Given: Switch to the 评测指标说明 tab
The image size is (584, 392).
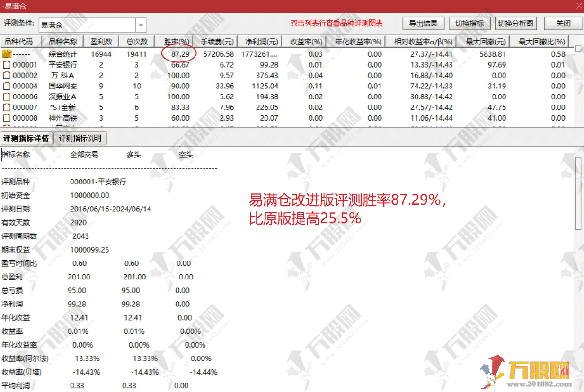Looking at the screenshot, I should tap(80, 139).
